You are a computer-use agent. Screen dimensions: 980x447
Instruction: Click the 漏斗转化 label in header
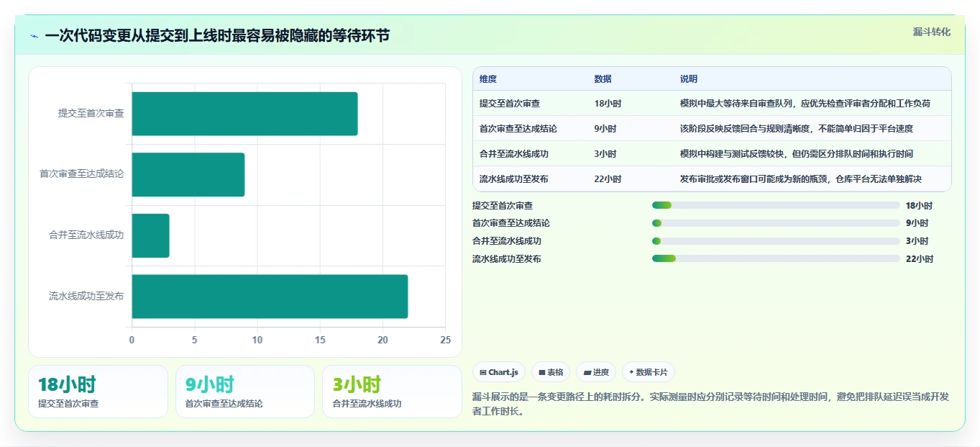tap(932, 32)
